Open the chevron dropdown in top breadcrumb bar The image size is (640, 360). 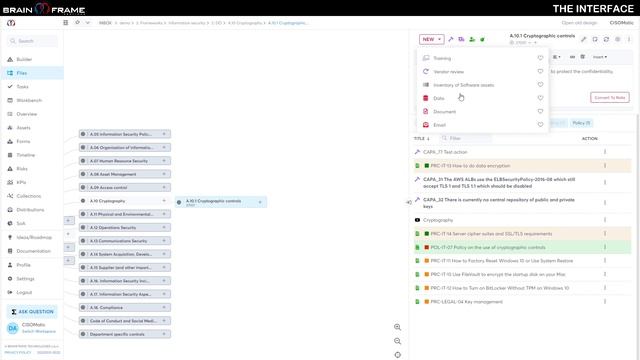88,23
